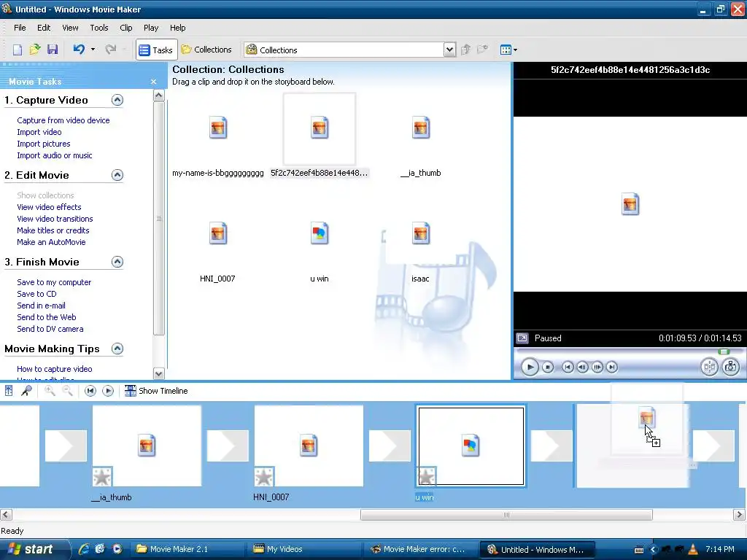Click Import pictures link

pyautogui.click(x=43, y=144)
